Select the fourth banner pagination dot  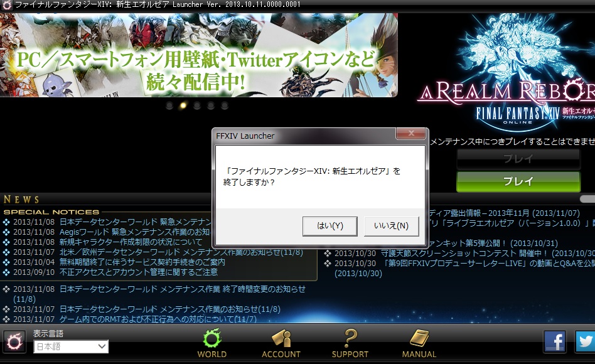coord(211,105)
